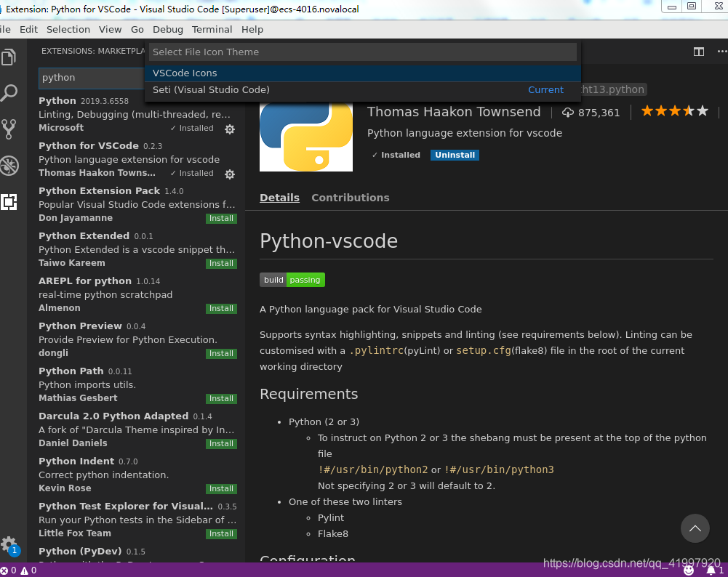Open the Terminal menu
Screen dimensions: 728x577
212,29
